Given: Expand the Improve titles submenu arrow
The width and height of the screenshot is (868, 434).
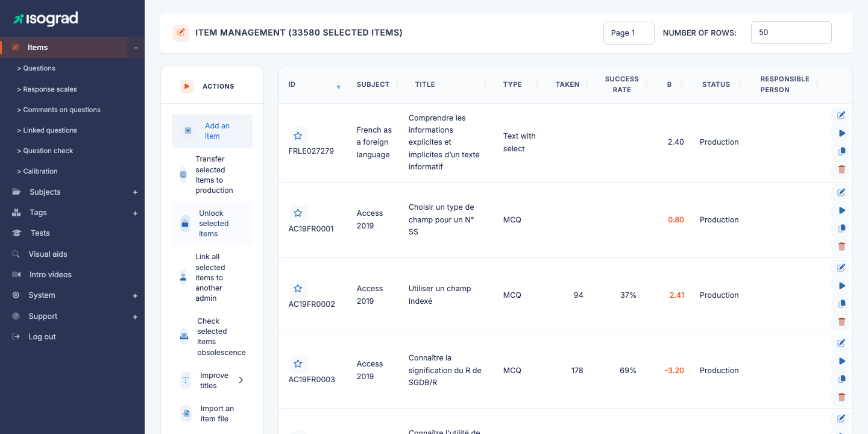Looking at the screenshot, I should [241, 380].
